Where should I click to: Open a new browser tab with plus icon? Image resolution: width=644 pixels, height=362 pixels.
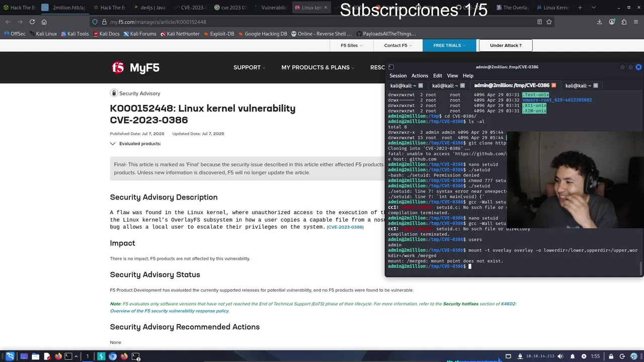(580, 8)
